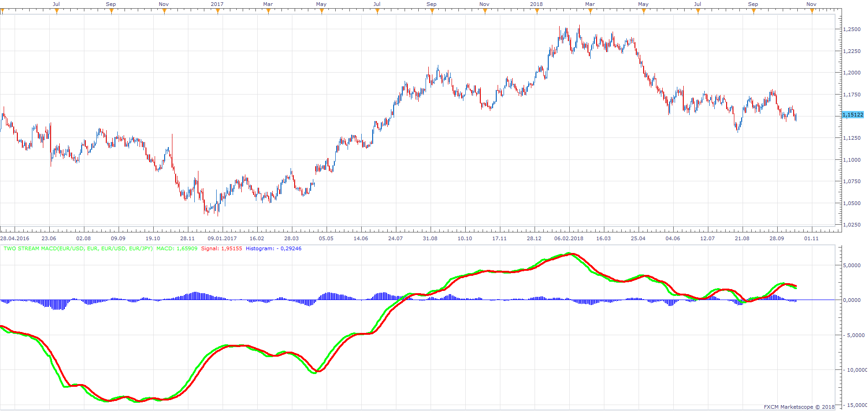Click the 1,0500 price axis label
Image resolution: width=868 pixels, height=411 pixels.
point(852,203)
